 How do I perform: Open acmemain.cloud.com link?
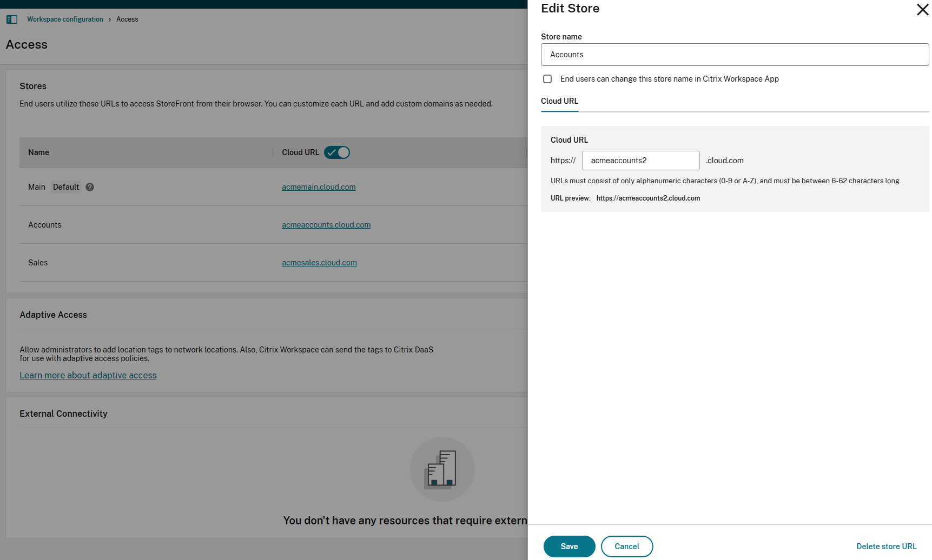point(319,187)
